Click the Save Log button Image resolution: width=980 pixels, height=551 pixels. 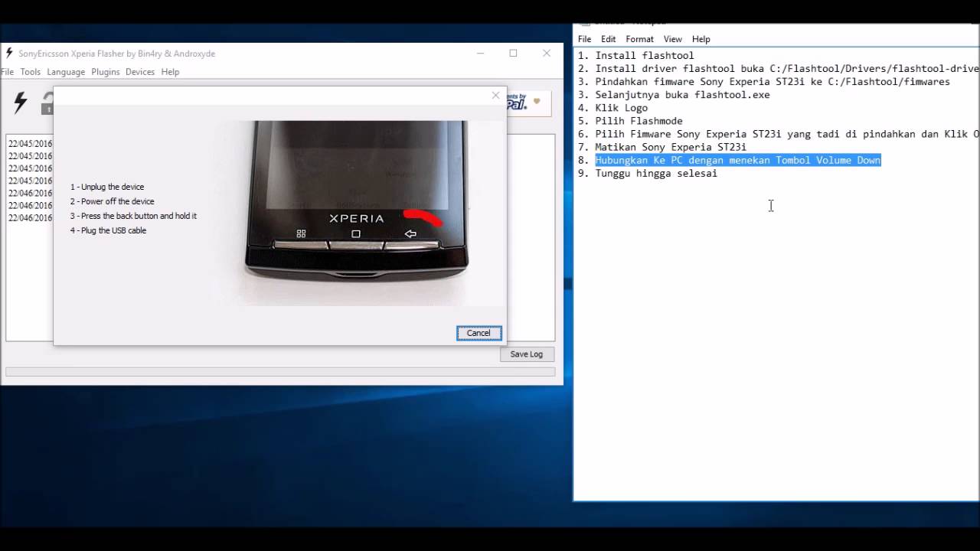526,354
